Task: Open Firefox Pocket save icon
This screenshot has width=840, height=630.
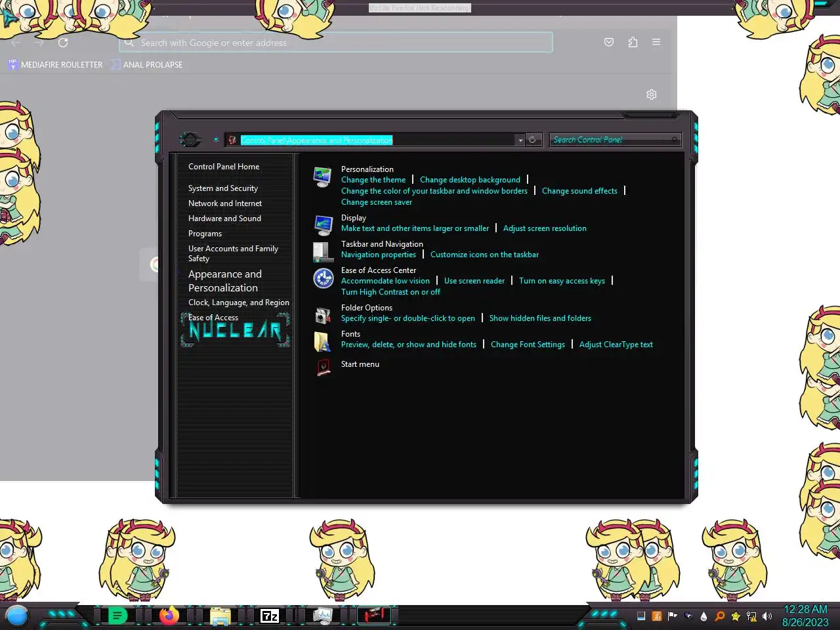Action: 609,42
